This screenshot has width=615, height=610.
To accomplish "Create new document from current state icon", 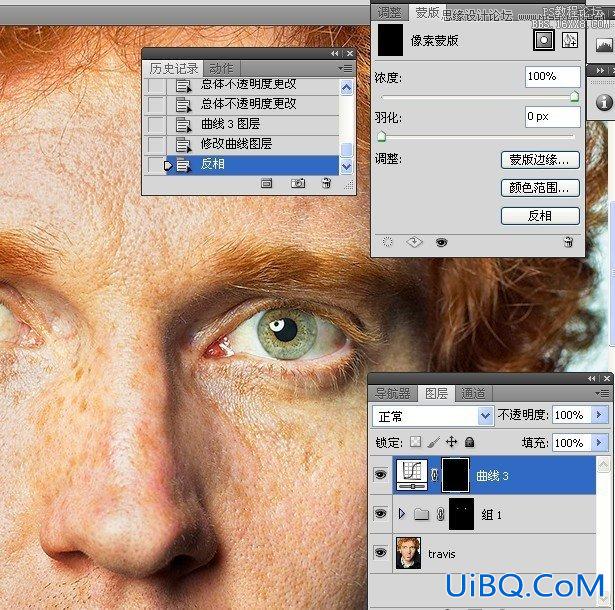I will 266,183.
